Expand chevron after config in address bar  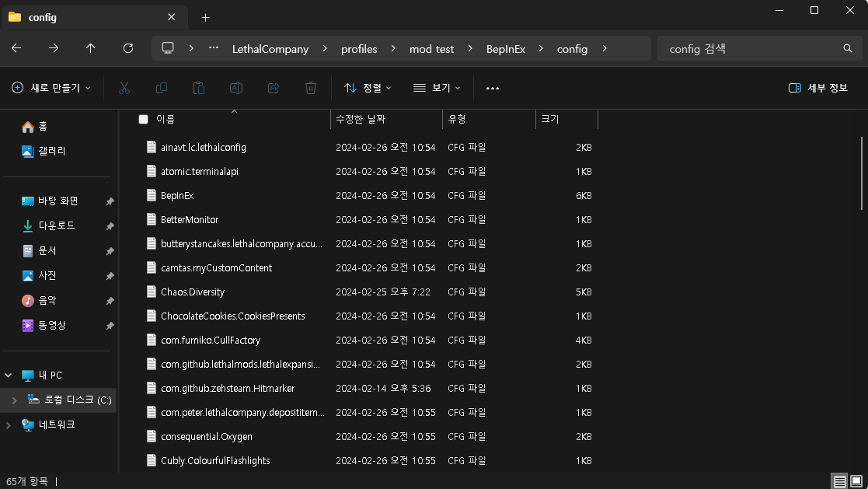605,49
